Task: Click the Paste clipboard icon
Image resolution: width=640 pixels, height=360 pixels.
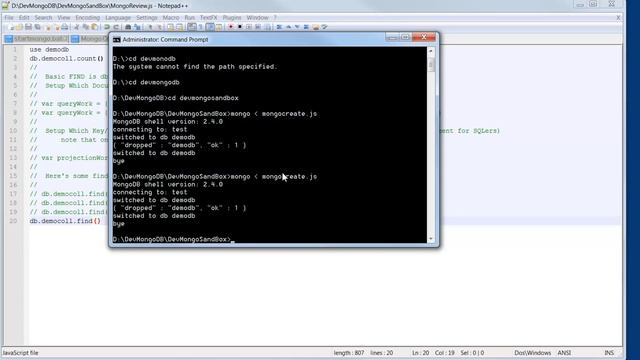Action: pyautogui.click(x=94, y=27)
